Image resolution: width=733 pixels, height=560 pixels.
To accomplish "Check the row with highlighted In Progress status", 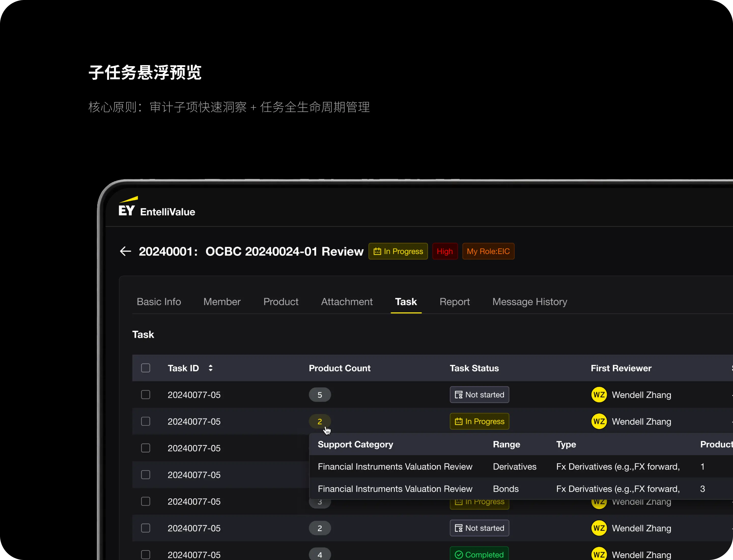I will 146,421.
